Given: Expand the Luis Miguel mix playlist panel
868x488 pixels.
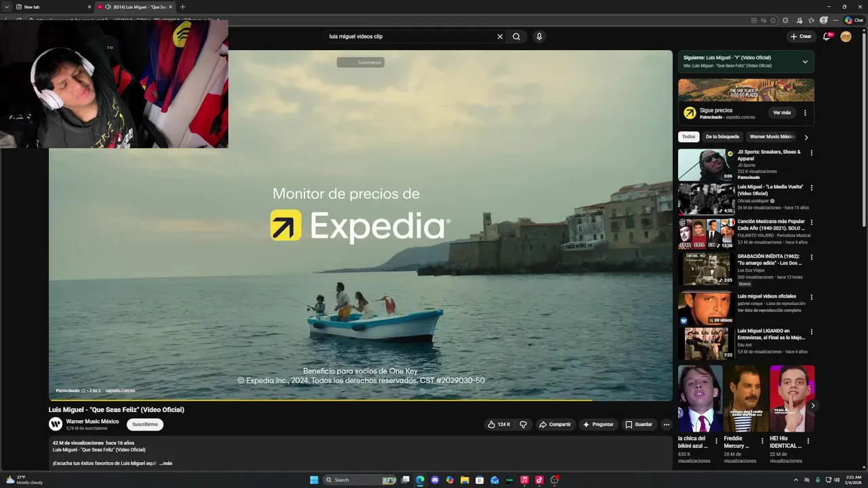Looking at the screenshot, I should click(805, 62).
